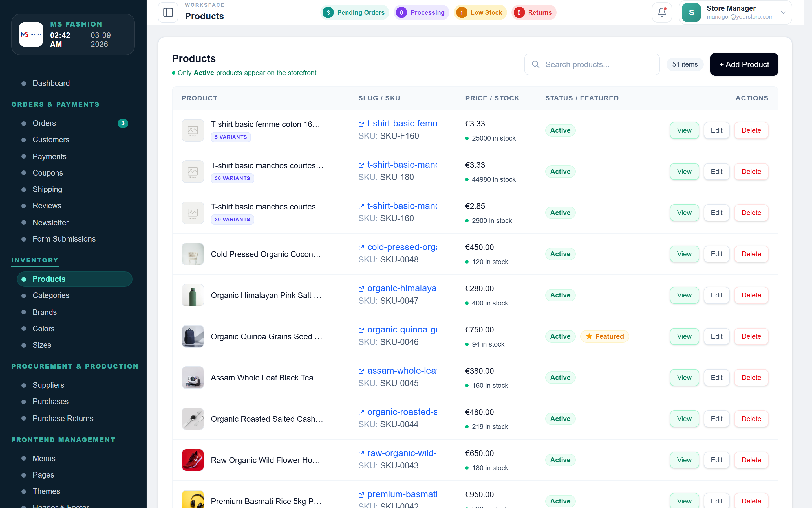Open the Raw Organic Wild Flower Honey thumbnail
Image resolution: width=812 pixels, height=508 pixels.
(x=193, y=460)
